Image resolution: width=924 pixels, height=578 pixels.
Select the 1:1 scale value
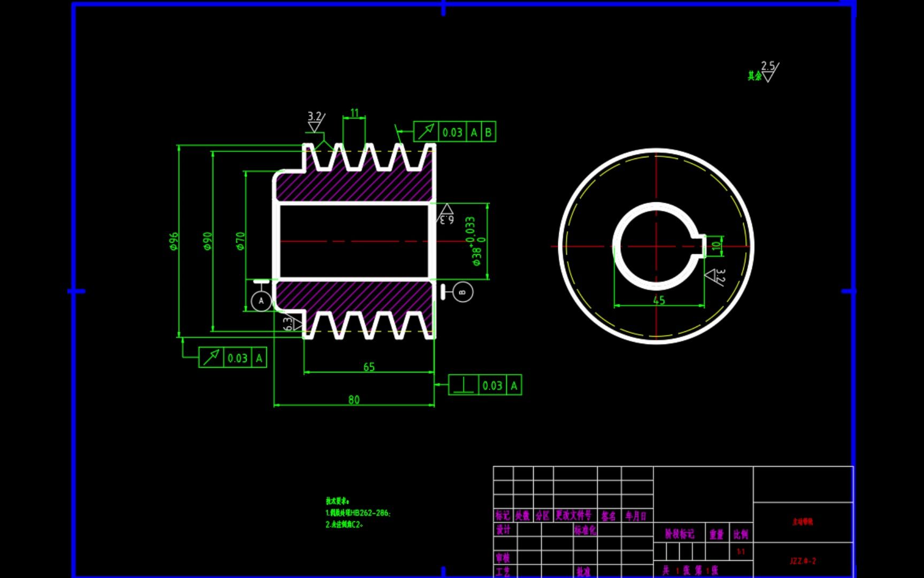[x=741, y=551]
